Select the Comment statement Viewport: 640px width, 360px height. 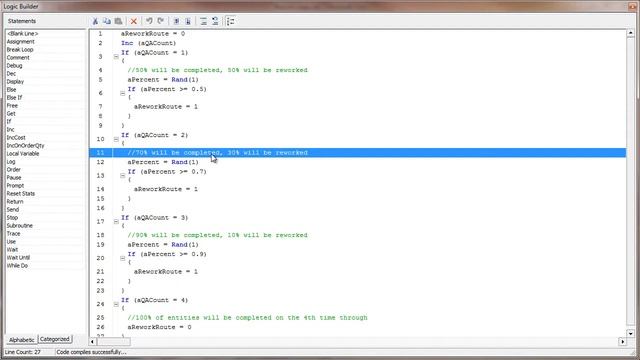point(18,58)
